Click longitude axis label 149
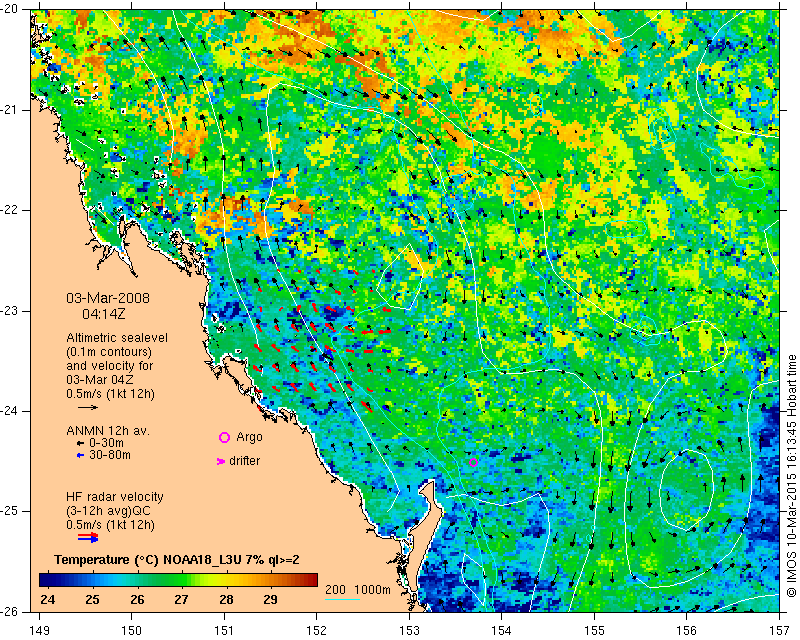800x640 pixels. coord(40,631)
